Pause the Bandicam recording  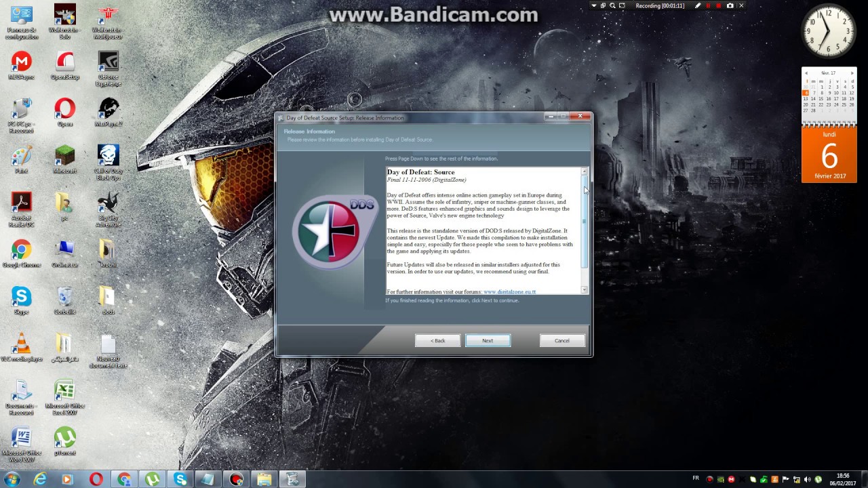tap(709, 5)
